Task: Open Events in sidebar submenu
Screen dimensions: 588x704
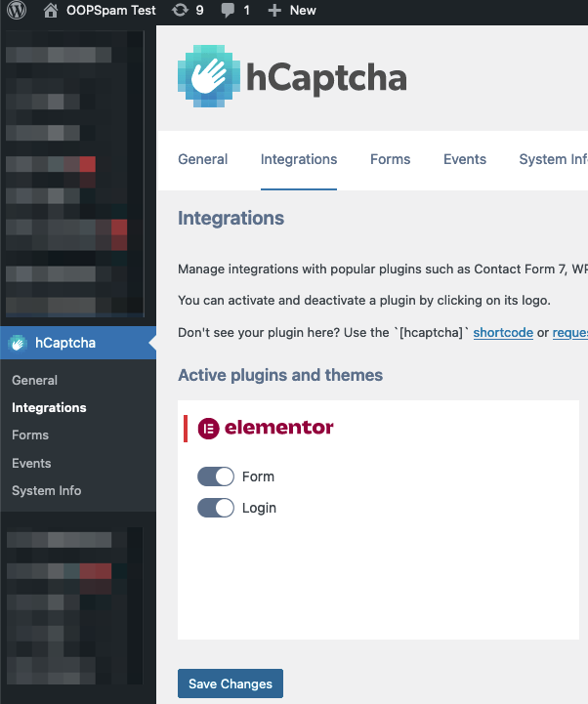Action: pyautogui.click(x=31, y=464)
